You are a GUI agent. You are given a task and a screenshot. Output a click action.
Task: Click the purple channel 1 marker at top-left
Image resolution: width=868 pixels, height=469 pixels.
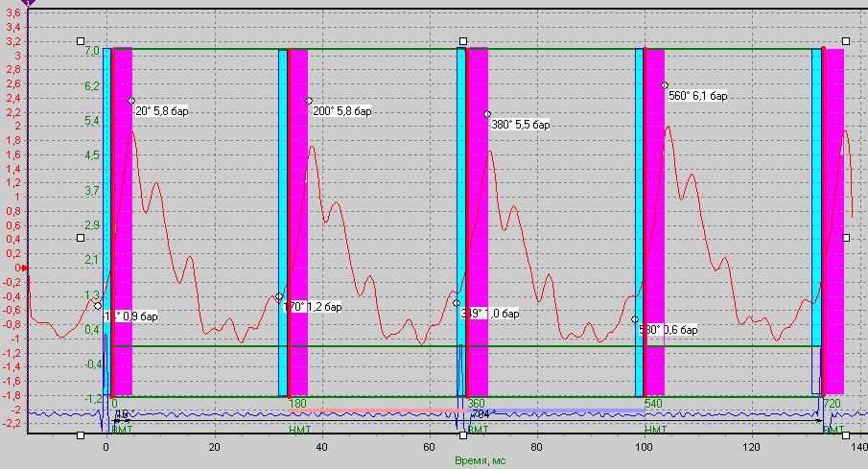click(x=28, y=3)
